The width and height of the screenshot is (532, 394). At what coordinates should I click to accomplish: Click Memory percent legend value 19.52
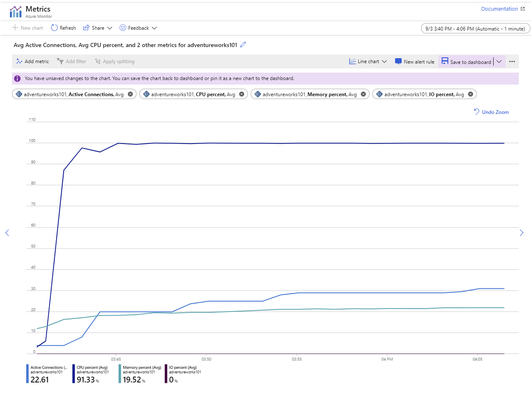(132, 380)
